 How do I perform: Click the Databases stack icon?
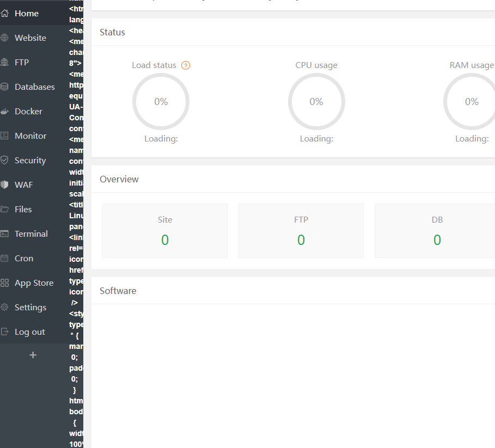5,87
